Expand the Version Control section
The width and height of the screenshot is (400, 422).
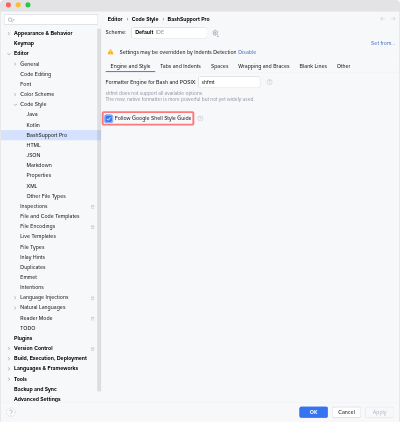9,348
